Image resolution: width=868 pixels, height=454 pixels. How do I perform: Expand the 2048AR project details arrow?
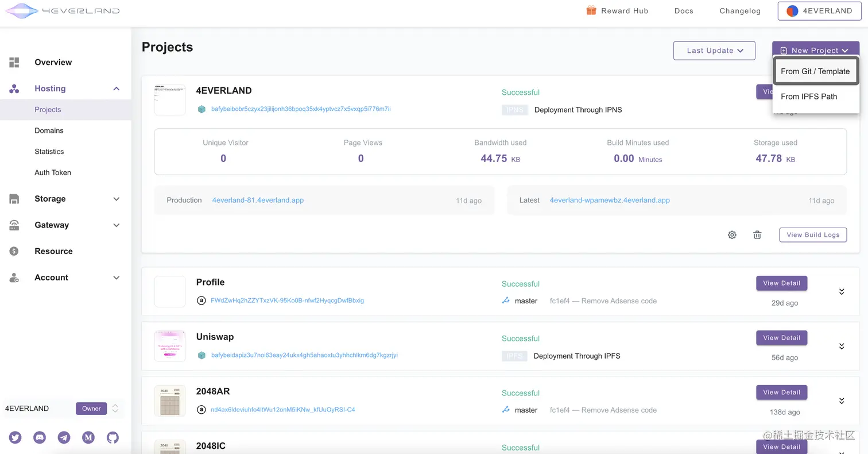pyautogui.click(x=842, y=401)
